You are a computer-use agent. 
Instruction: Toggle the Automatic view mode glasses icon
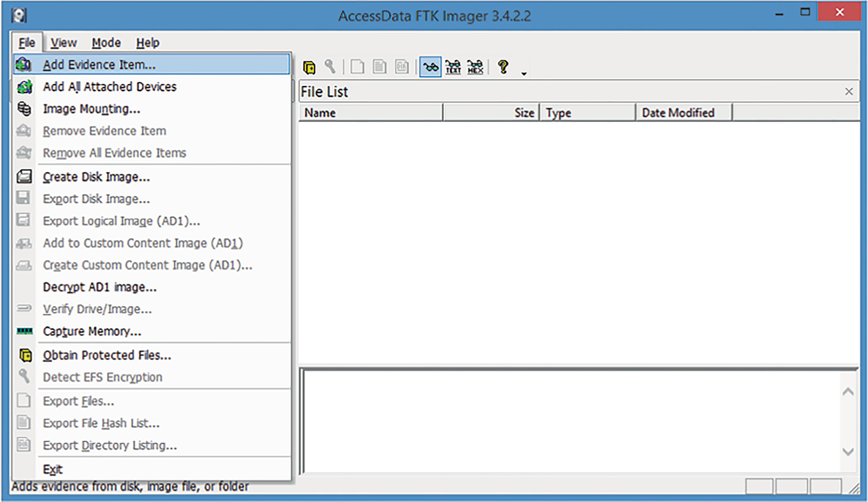click(430, 67)
